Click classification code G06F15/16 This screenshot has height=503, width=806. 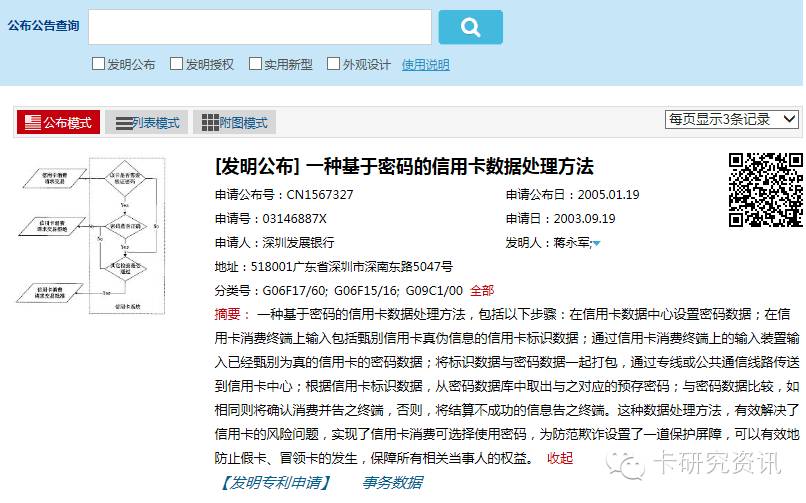pos(367,291)
